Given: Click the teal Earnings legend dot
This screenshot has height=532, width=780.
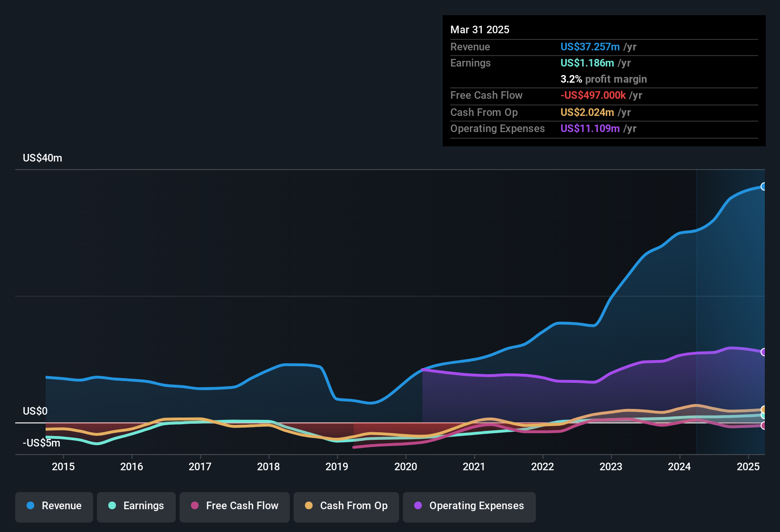Looking at the screenshot, I should click(112, 505).
